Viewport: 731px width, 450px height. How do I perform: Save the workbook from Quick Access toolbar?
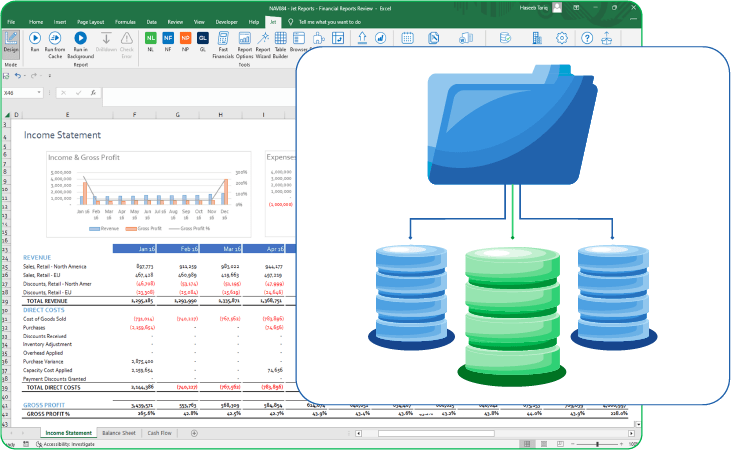point(6,76)
